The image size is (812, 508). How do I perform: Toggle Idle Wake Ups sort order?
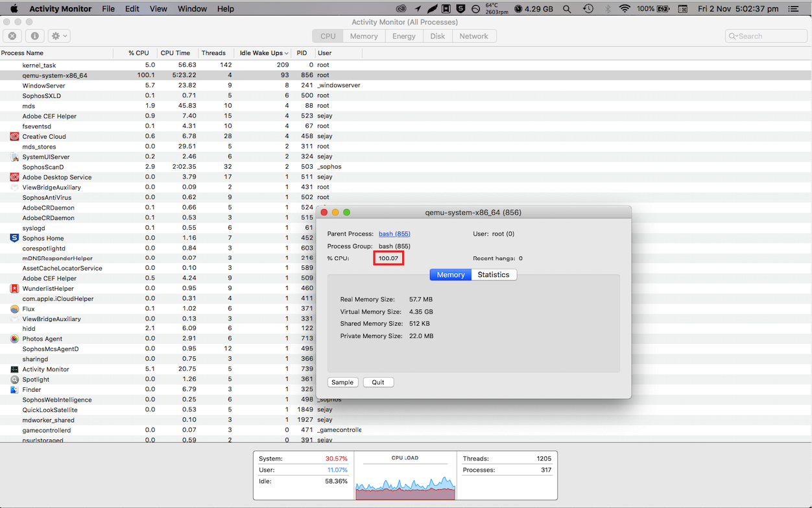click(264, 53)
